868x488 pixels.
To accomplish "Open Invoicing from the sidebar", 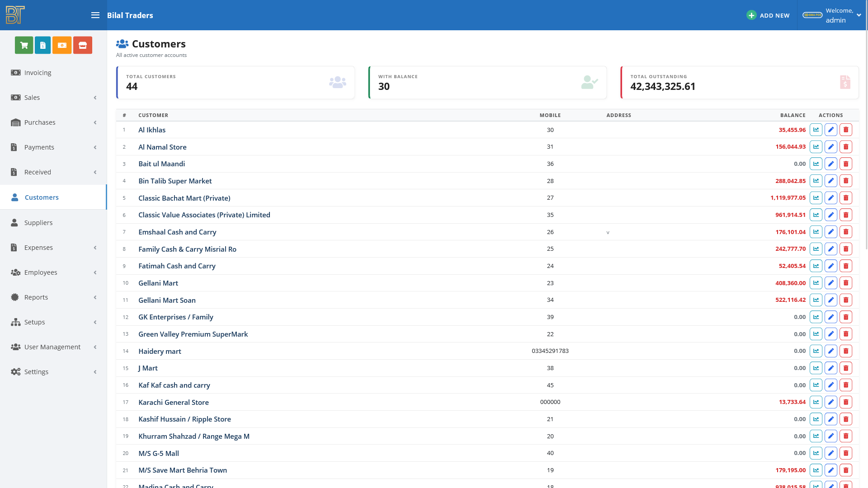I will 53,73.
